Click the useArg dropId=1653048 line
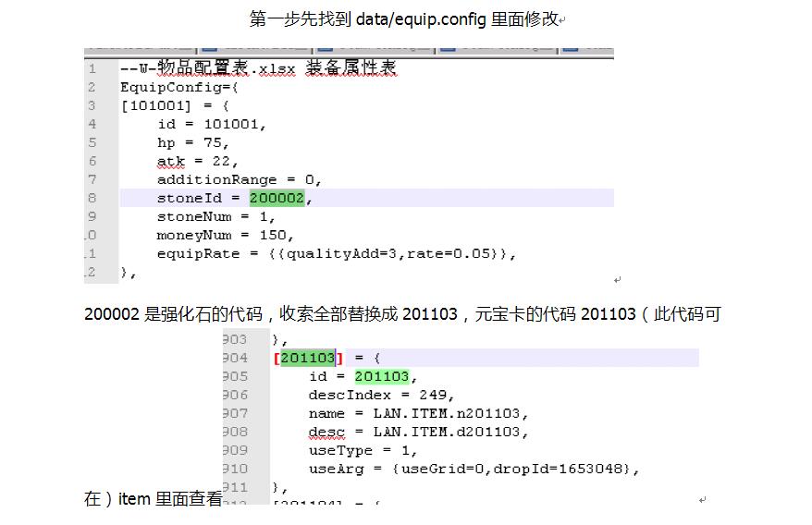The image size is (812, 525). [474, 469]
